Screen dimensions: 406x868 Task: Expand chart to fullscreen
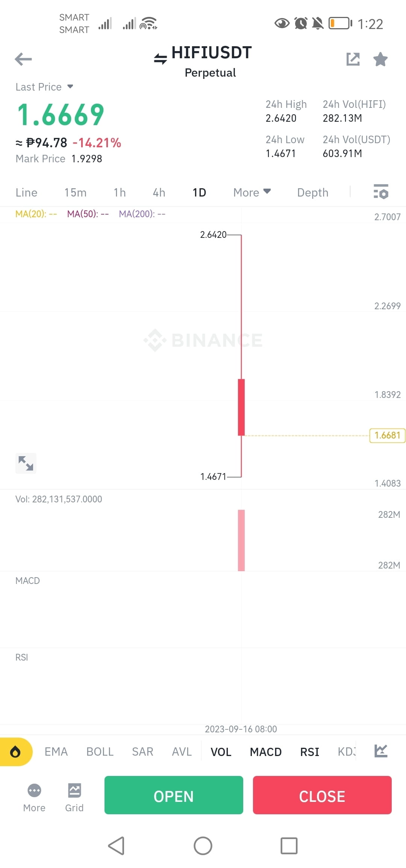point(26,463)
